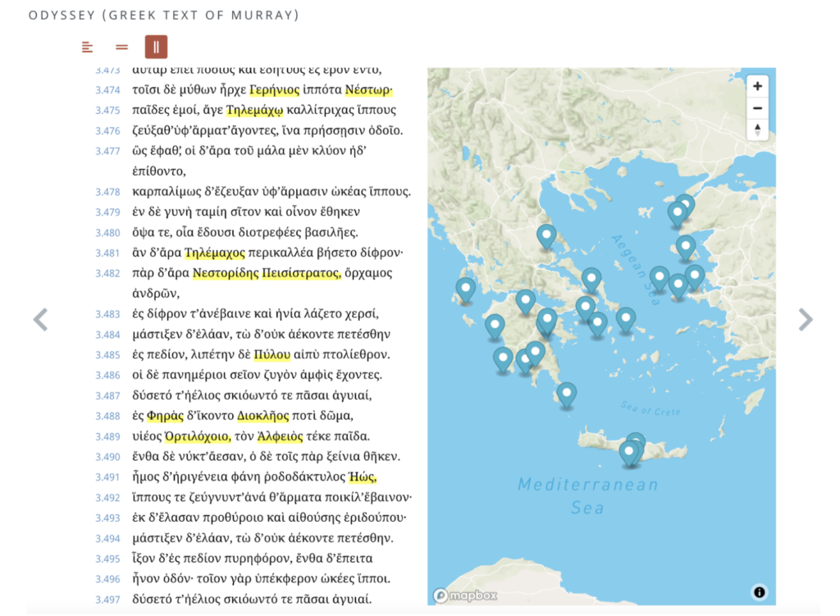Viewport: 840px width, 616px height.
Task: Select the southernmost Peloponnese pin near Kythera
Action: (566, 396)
